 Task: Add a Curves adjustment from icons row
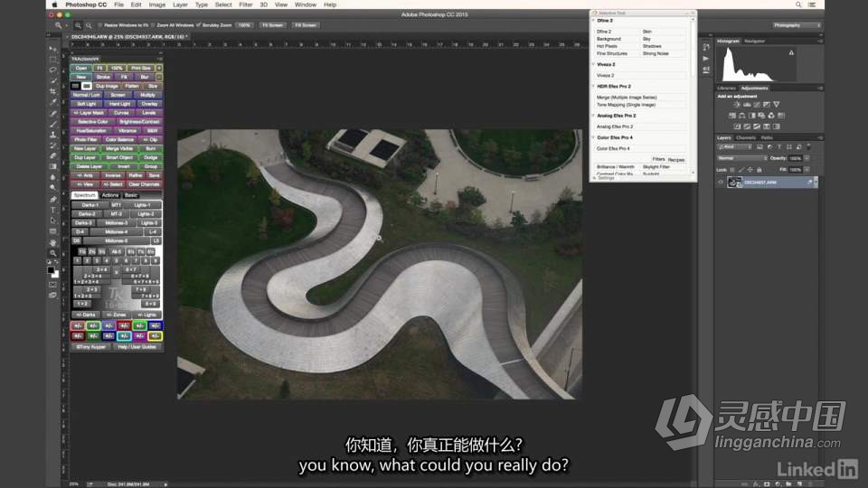[x=757, y=105]
